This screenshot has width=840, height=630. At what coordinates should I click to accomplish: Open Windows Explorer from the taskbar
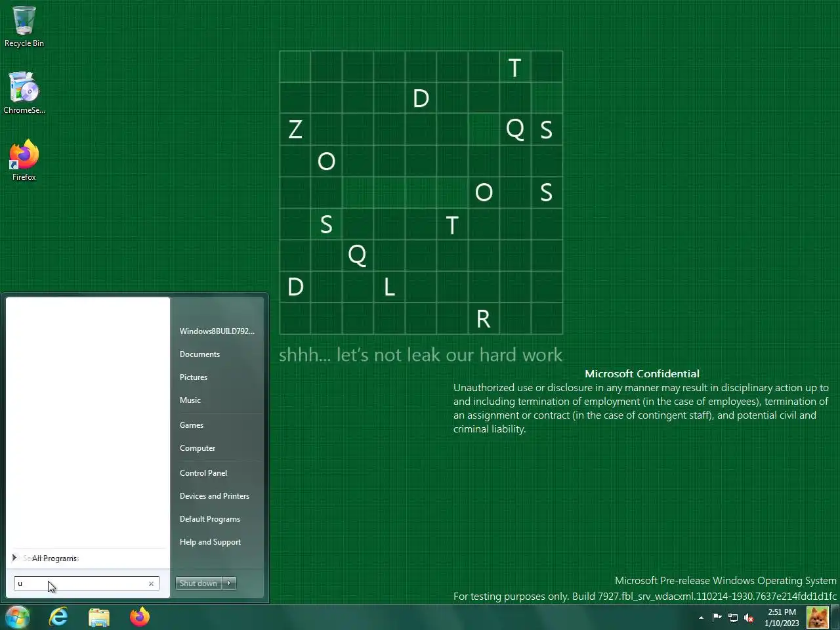coord(99,617)
